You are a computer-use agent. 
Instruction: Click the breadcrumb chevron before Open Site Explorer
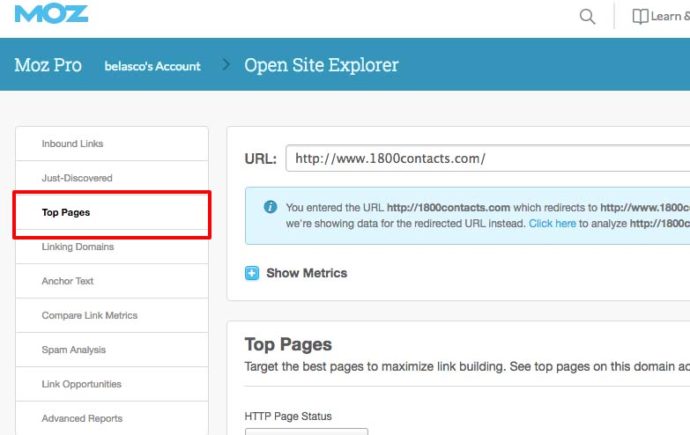click(x=226, y=65)
